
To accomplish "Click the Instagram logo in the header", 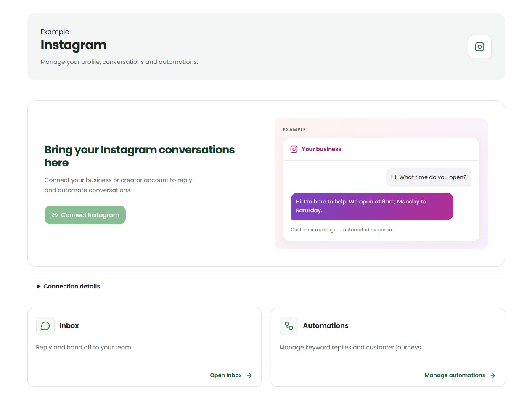I will (479, 47).
